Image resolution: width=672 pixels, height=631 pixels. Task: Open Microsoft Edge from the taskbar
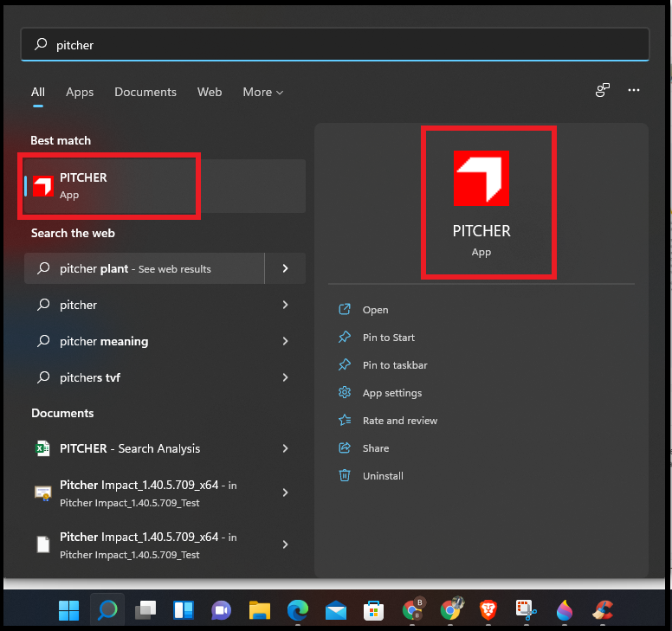(298, 610)
